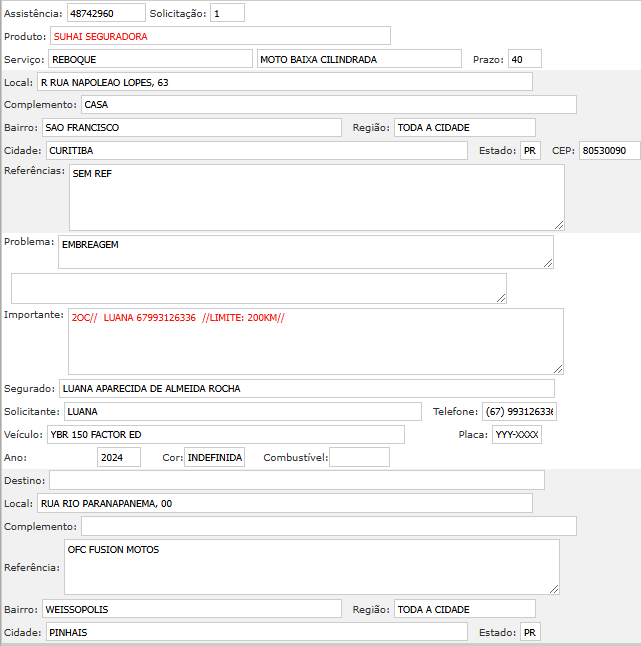Focus the Solicitação field
The height and width of the screenshot is (646, 641).
pyautogui.click(x=227, y=14)
